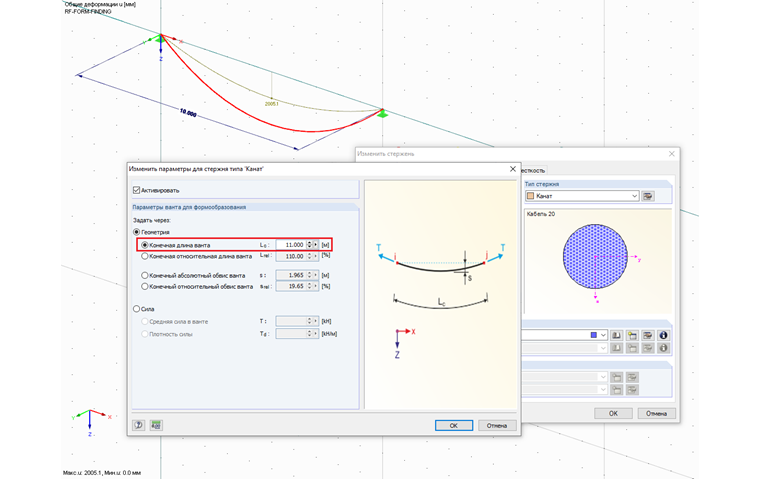Open the last dropdown in Edit Member window
The height and width of the screenshot is (479, 760).
603,390
